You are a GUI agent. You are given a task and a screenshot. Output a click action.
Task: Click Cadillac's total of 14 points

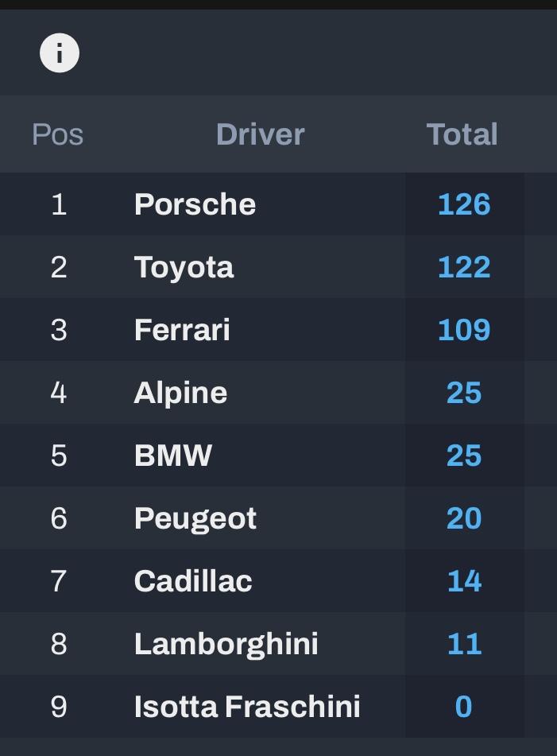[464, 581]
